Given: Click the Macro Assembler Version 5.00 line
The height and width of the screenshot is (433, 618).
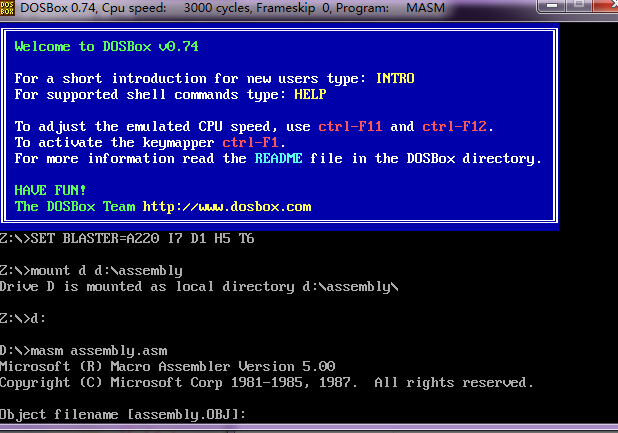Looking at the screenshot, I should [x=168, y=366].
